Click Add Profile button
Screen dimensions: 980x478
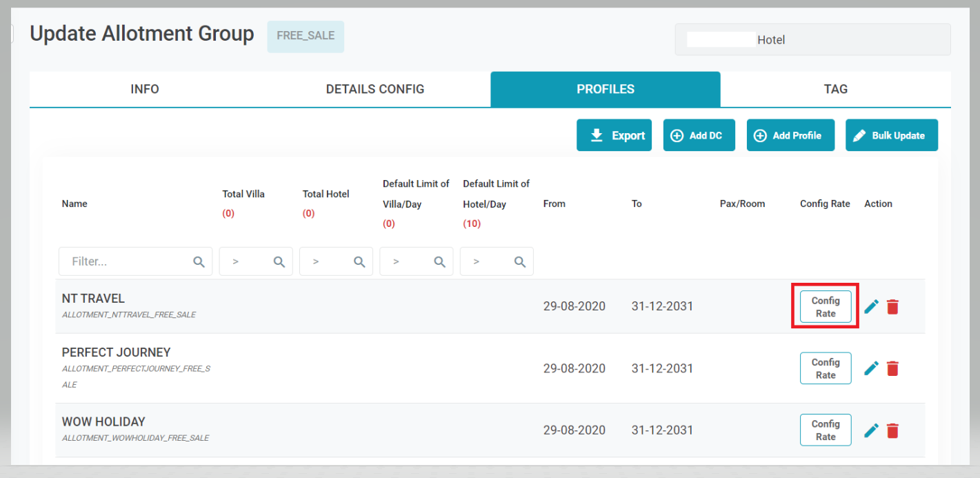(790, 135)
